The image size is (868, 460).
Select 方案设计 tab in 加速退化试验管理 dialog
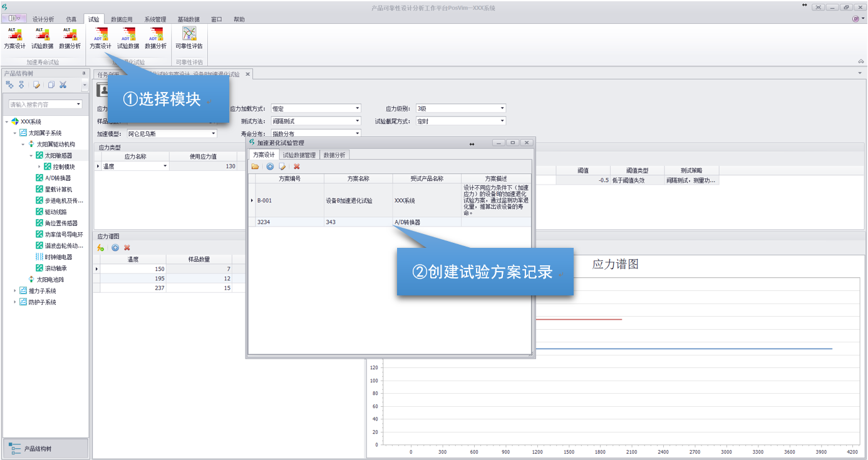tap(264, 155)
